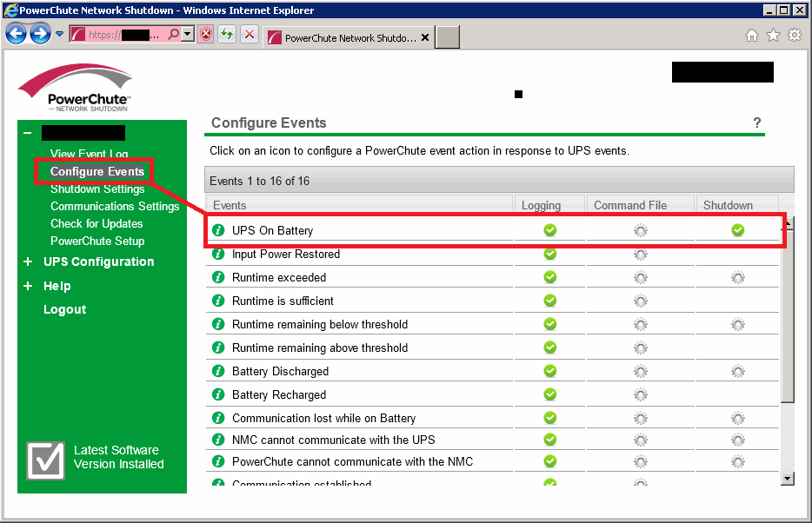Click the info icon beside Input Power Restored
The height and width of the screenshot is (523, 812).
click(x=218, y=254)
